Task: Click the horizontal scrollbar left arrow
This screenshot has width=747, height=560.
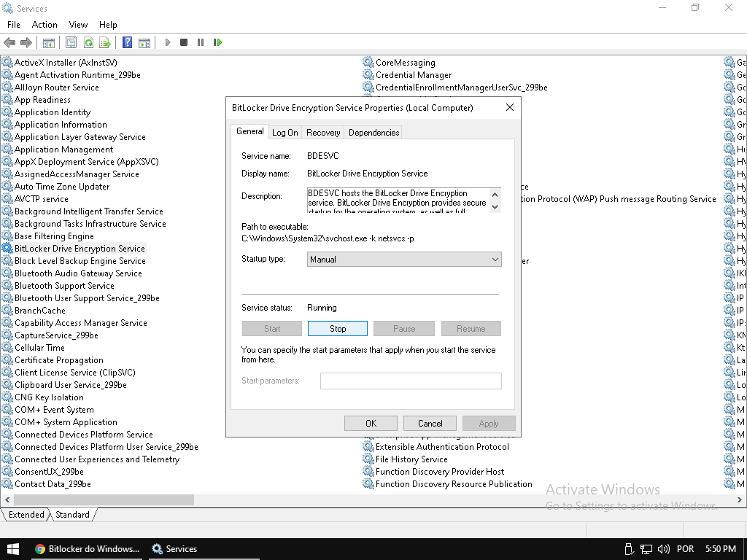Action: click(x=7, y=499)
